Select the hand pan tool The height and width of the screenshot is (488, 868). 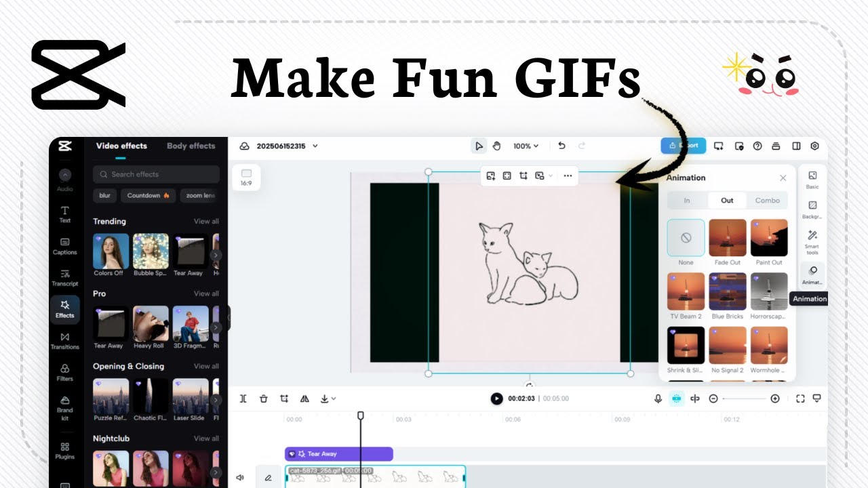pyautogui.click(x=496, y=146)
